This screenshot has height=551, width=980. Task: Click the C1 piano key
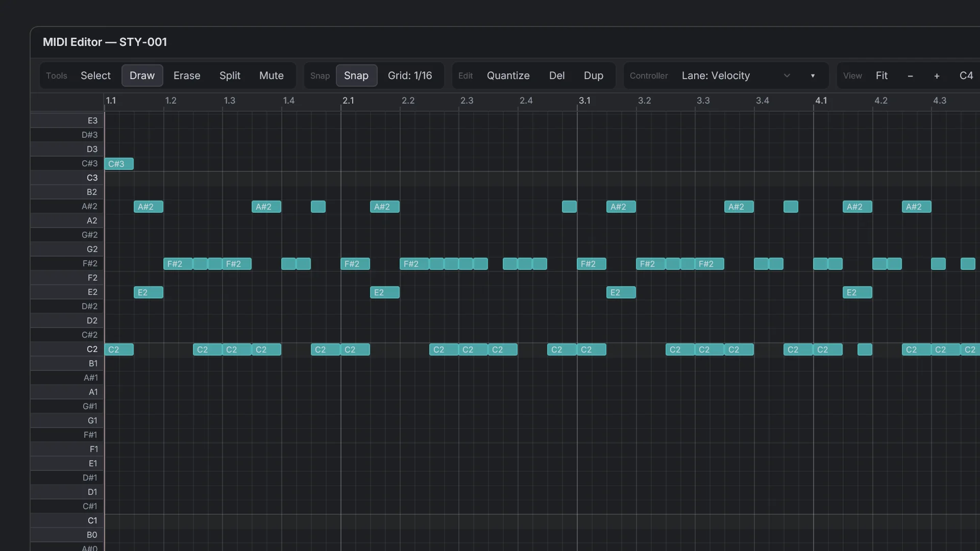pyautogui.click(x=67, y=520)
